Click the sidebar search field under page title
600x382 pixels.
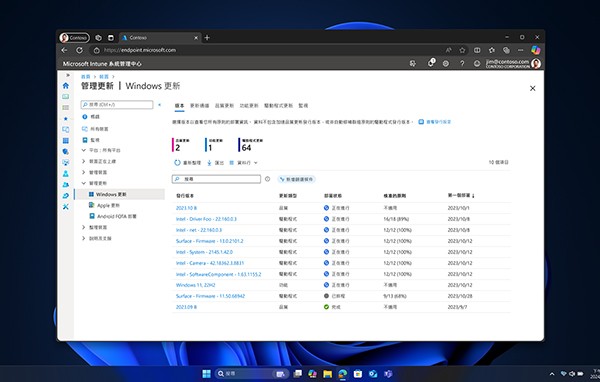click(117, 104)
